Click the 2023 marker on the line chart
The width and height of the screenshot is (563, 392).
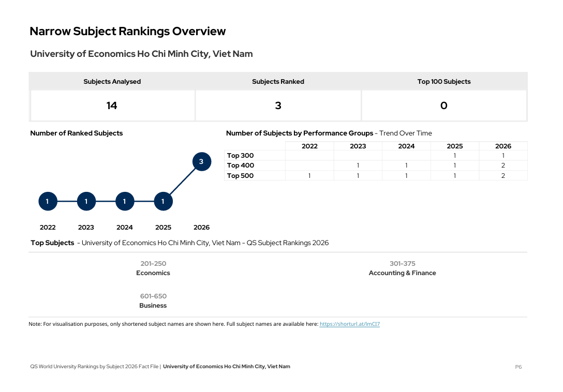click(86, 201)
